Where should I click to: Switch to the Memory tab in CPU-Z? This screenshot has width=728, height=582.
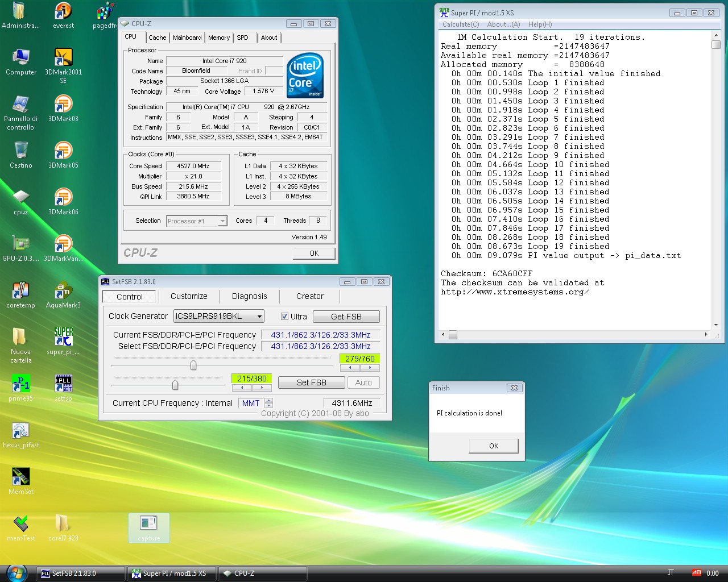pos(219,38)
